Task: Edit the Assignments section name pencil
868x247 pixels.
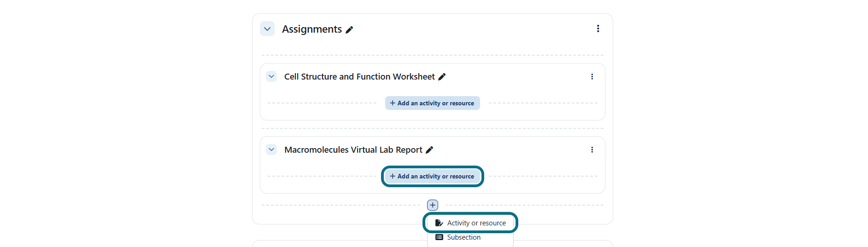Action: pos(349,30)
